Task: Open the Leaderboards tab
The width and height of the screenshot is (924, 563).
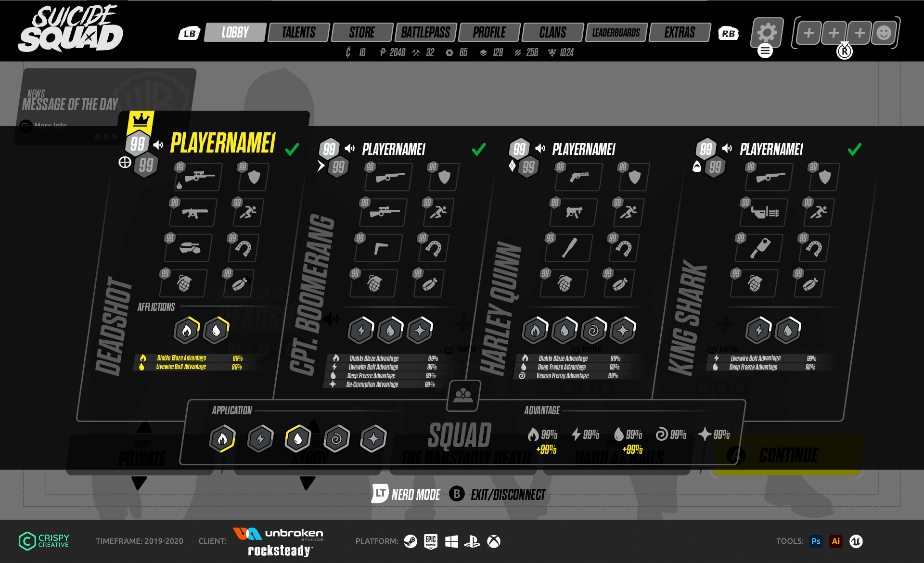Action: coord(616,32)
